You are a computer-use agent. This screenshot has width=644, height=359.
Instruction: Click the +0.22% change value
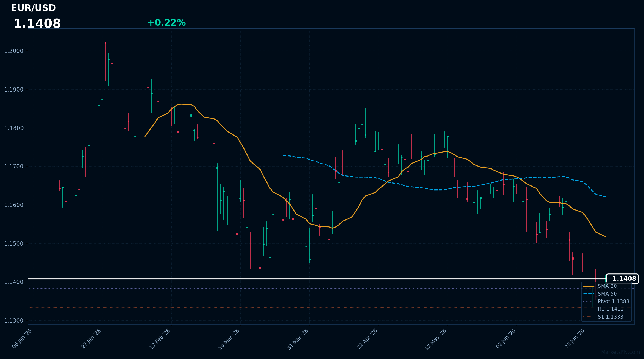166,23
